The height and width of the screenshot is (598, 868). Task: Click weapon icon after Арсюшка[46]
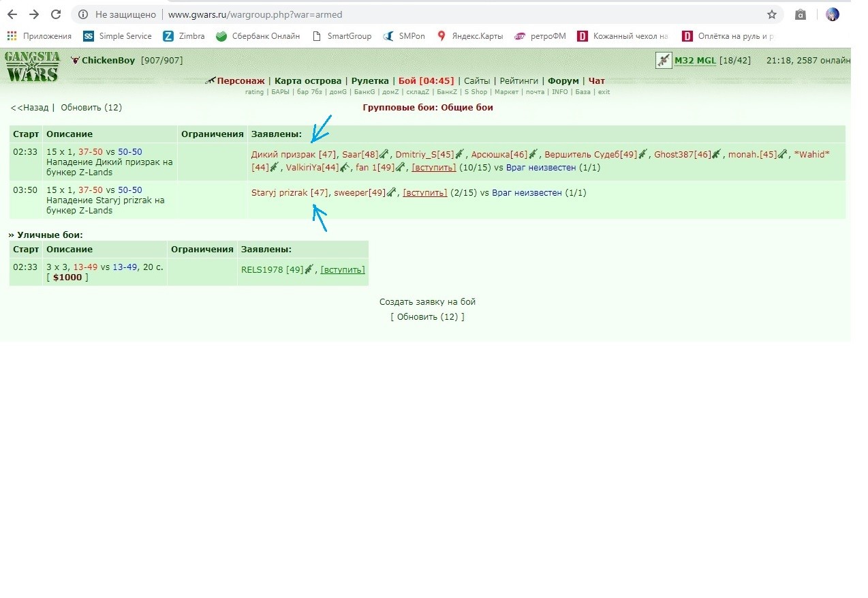[x=533, y=155]
